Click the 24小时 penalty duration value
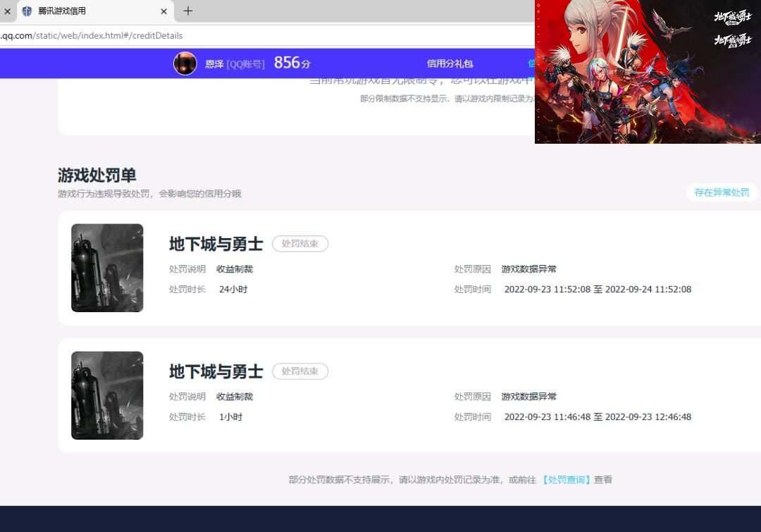This screenshot has height=532, width=761. (233, 290)
